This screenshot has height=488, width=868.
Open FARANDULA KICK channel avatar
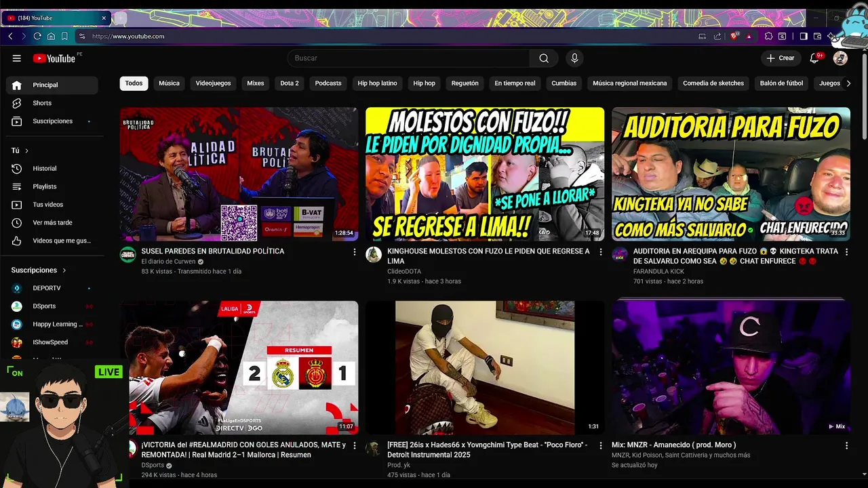(x=620, y=255)
